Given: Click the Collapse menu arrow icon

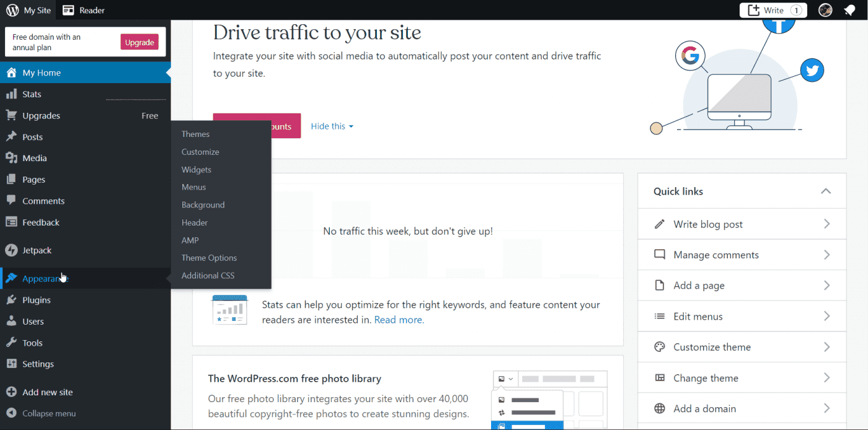Looking at the screenshot, I should click(11, 413).
